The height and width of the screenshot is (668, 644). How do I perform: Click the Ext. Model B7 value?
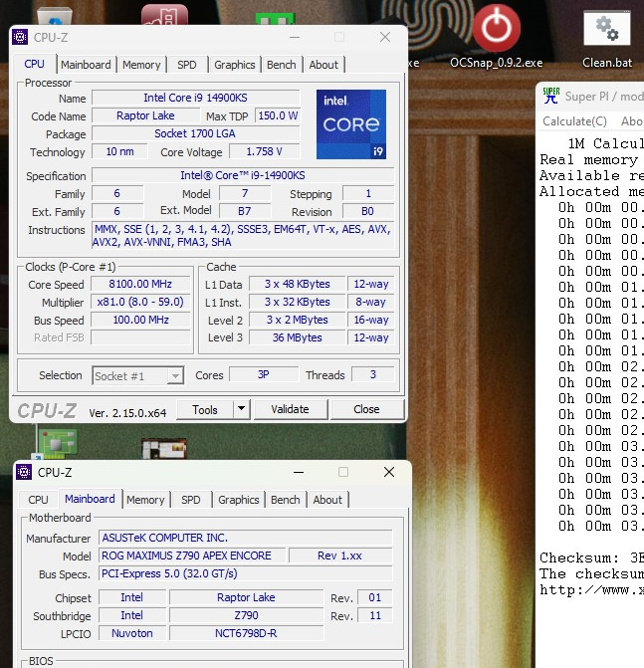point(245,211)
